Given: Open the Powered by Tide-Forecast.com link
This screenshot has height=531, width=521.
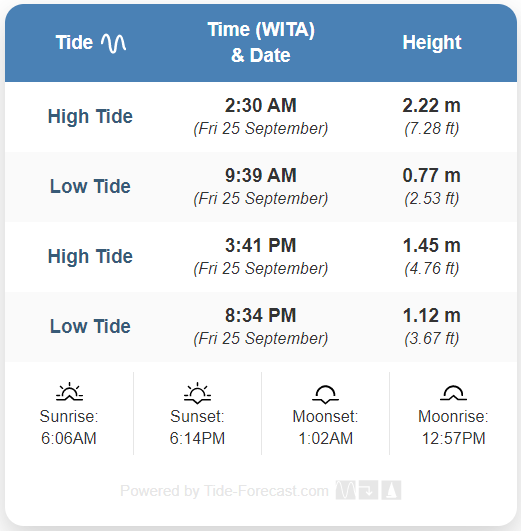Looking at the screenshot, I should [x=224, y=491].
